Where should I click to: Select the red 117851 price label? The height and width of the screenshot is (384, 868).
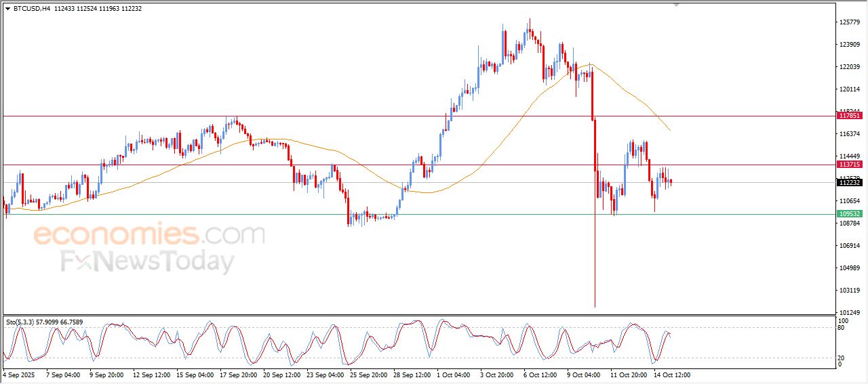850,116
